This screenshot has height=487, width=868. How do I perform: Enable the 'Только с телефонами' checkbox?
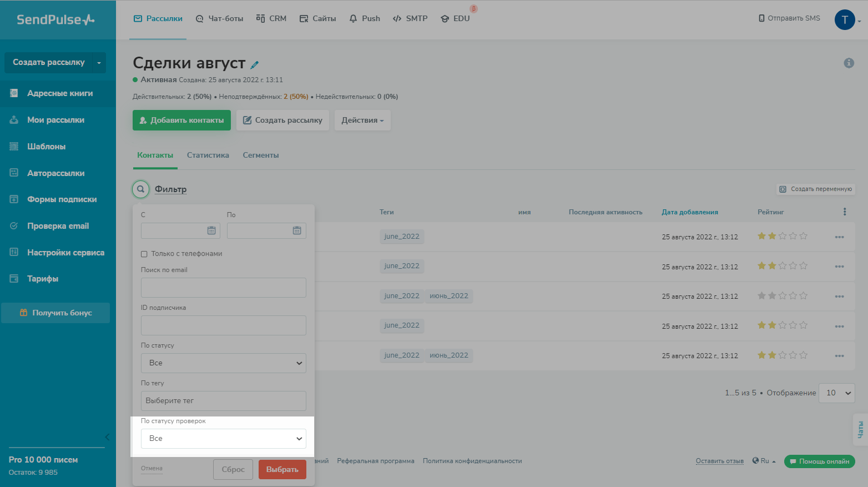[x=144, y=254]
